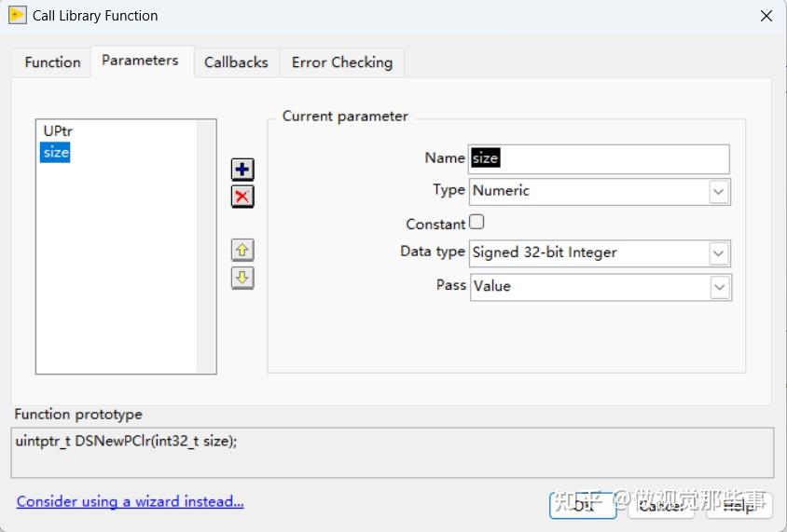
Task: Add a new parameter with plus icon
Action: pos(242,170)
